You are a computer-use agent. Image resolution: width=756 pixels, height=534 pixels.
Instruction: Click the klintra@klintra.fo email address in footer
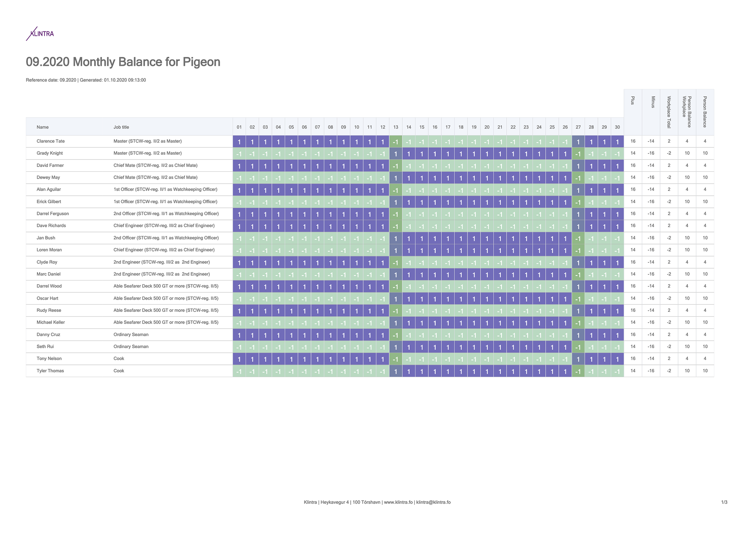pyautogui.click(x=433, y=502)
